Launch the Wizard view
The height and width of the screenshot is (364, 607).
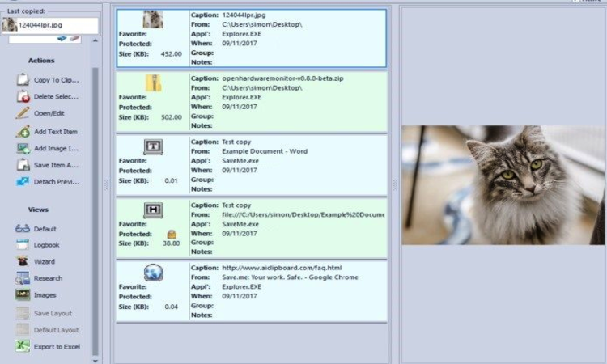click(x=22, y=262)
